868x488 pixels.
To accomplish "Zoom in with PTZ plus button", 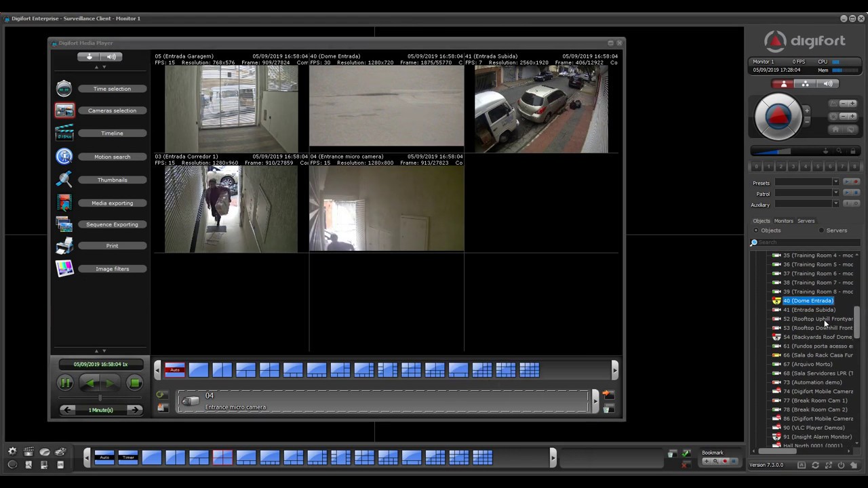I will click(806, 110).
